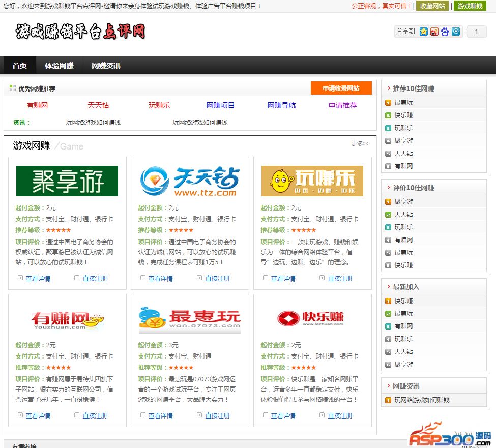Open 玩赚乐 in 评价10佳网赚 list

(x=403, y=227)
